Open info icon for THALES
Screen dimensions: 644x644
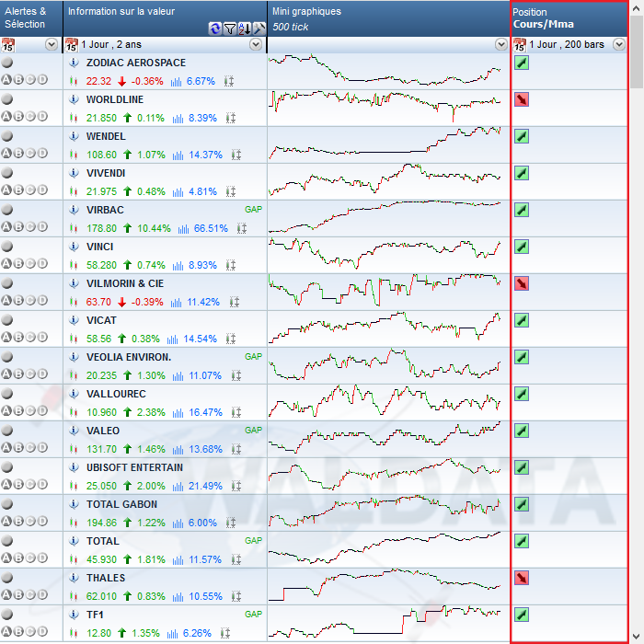coord(74,578)
